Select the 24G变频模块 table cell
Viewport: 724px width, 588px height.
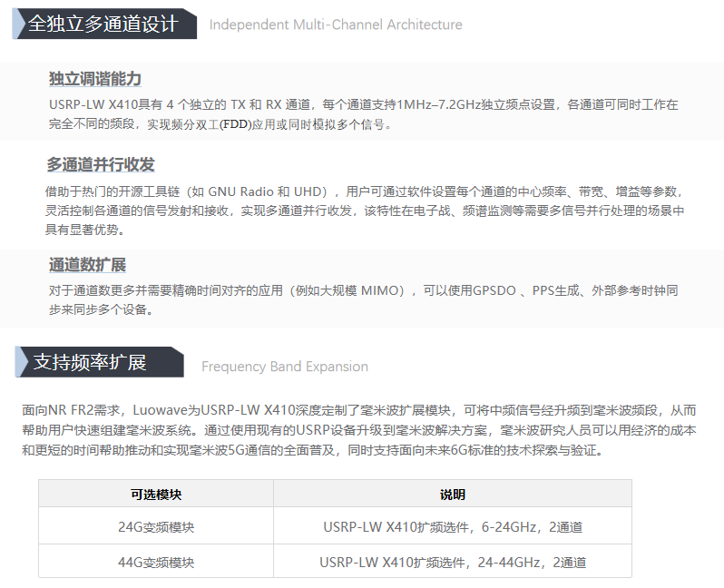pyautogui.click(x=156, y=526)
